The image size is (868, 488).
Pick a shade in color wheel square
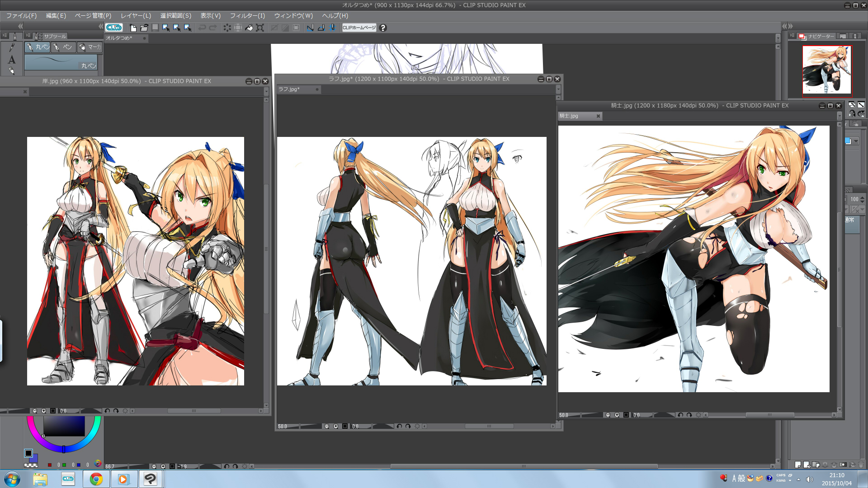point(64,426)
